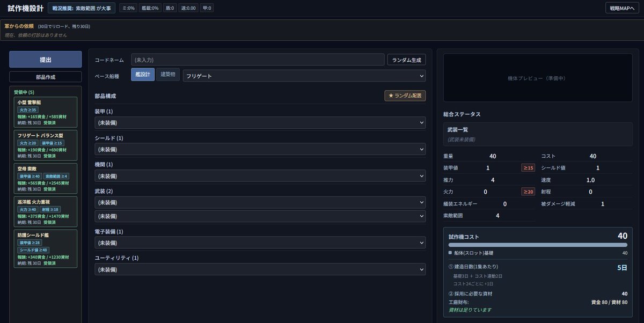The image size is (644, 323).
Task: Open the 部品作成 parts creation button
Action: click(x=46, y=77)
